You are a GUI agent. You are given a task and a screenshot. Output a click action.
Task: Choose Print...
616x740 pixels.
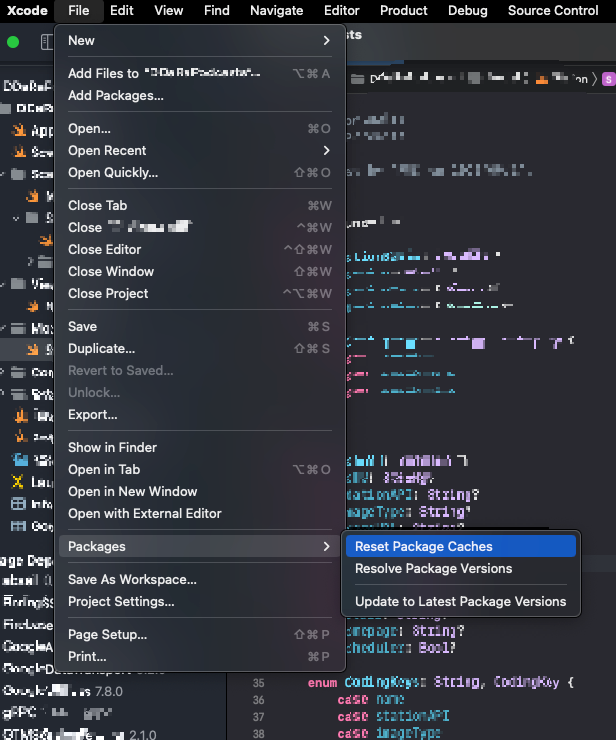point(200,656)
